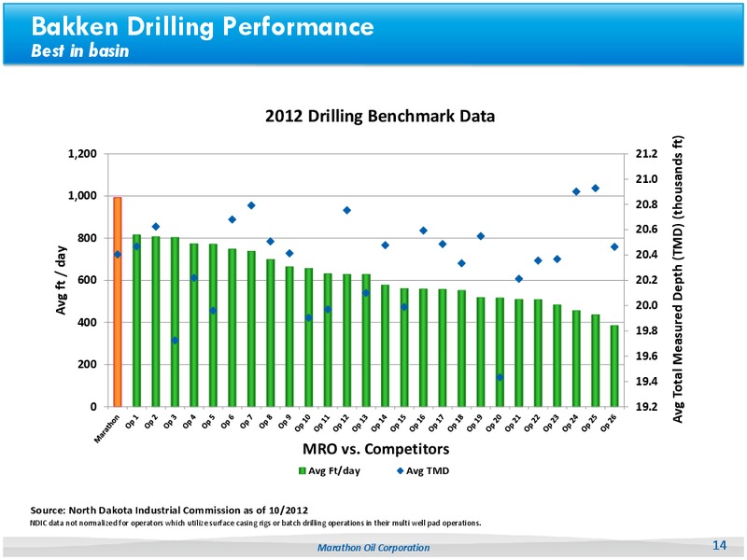Click the 'Avg TMD' legend label

click(x=428, y=471)
